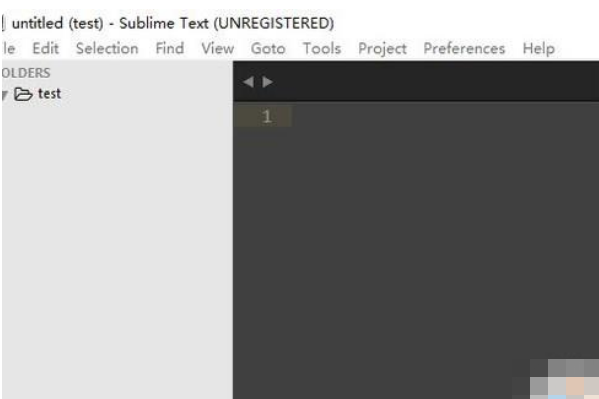Open the Selection menu
Image resolution: width=599 pixels, height=399 pixels.
(x=107, y=49)
